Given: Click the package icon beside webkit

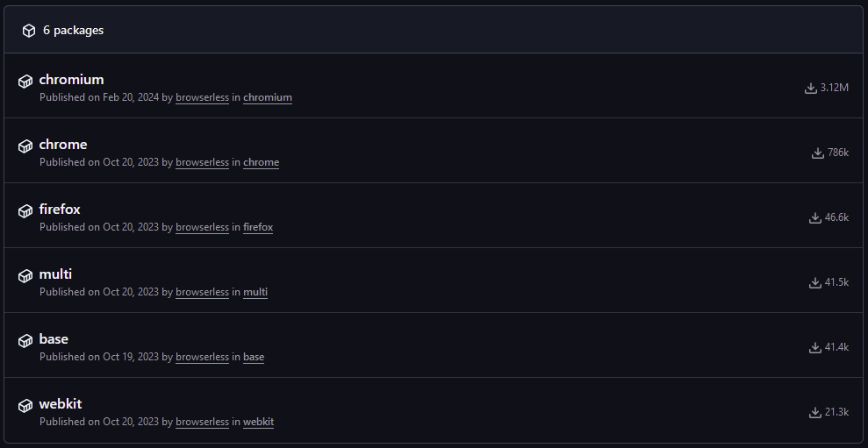Looking at the screenshot, I should 25,405.
